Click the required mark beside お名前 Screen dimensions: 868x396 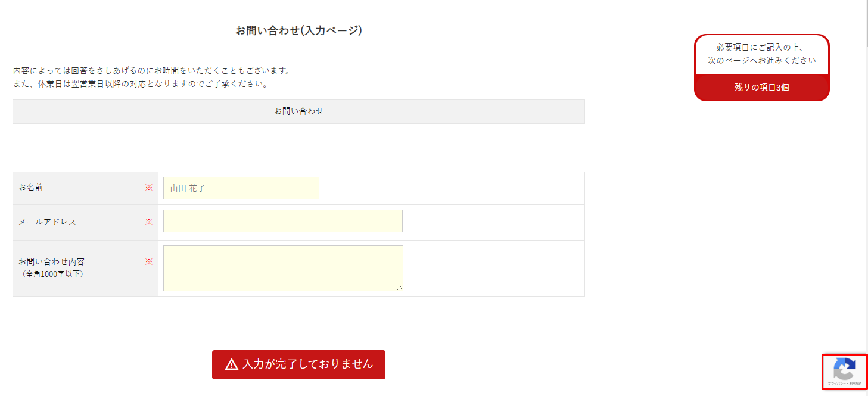pyautogui.click(x=149, y=188)
